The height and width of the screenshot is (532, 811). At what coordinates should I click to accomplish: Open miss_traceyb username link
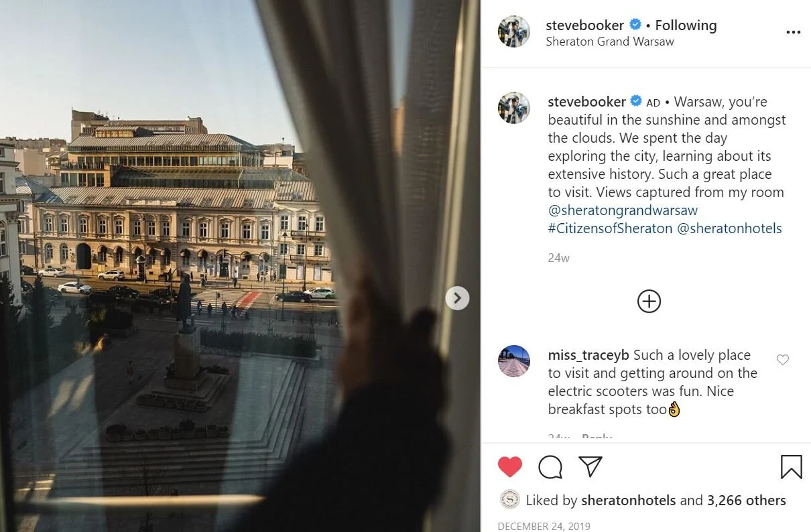click(588, 355)
